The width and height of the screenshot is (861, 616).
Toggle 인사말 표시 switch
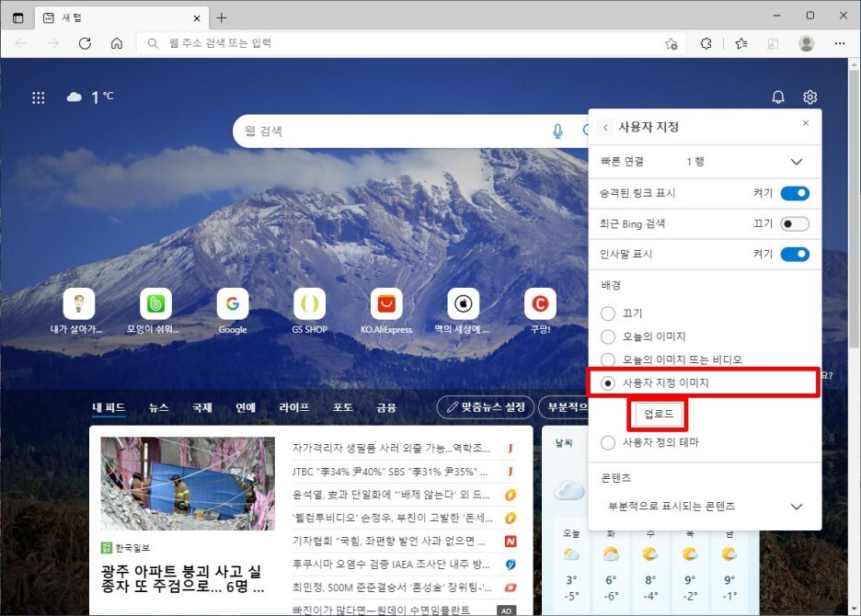795,254
